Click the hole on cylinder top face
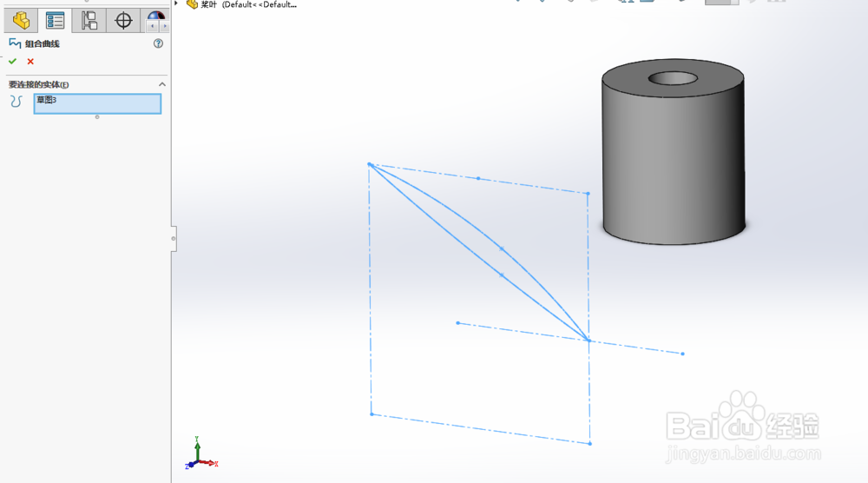Image resolution: width=868 pixels, height=483 pixels. [x=673, y=78]
